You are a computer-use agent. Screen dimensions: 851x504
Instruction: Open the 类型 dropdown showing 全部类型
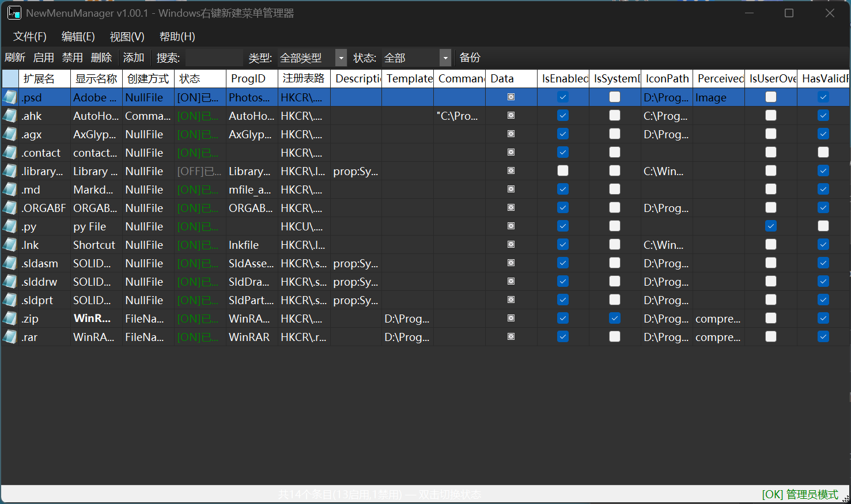(312, 58)
